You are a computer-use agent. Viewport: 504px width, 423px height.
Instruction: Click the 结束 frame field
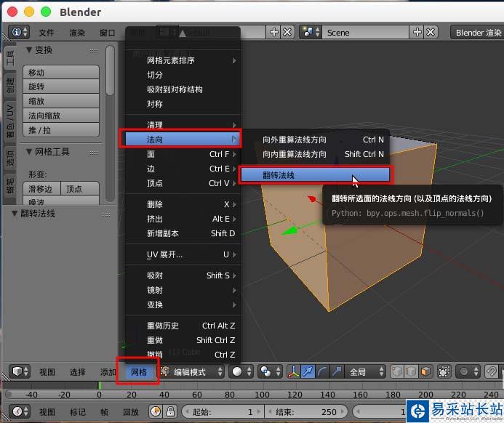pos(307,411)
